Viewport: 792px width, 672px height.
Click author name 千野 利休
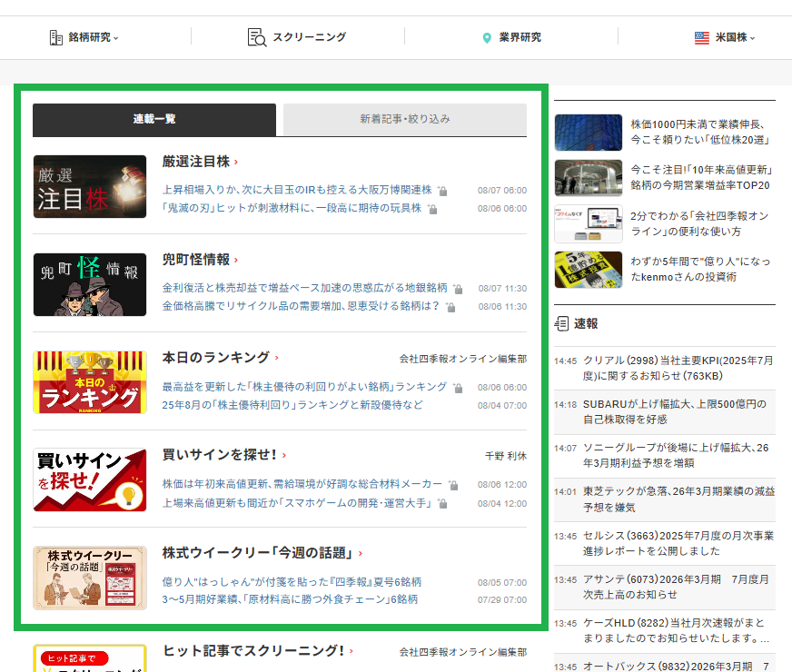pyautogui.click(x=505, y=456)
